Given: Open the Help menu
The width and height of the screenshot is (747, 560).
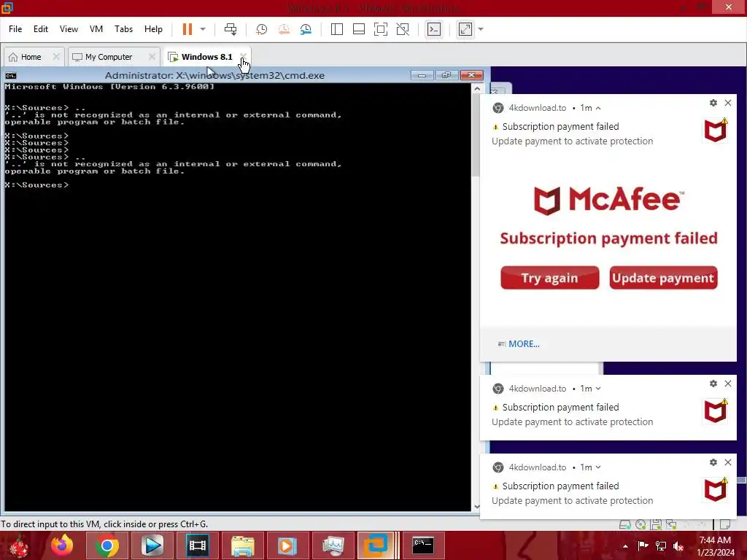Looking at the screenshot, I should point(153,29).
